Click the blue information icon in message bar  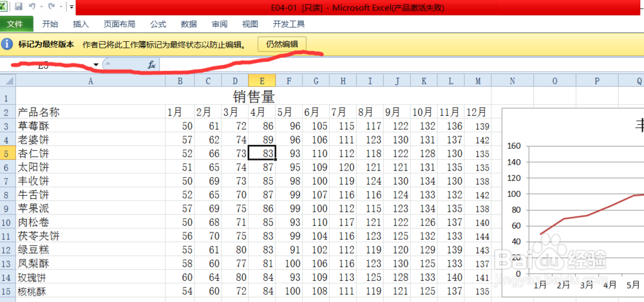6,44
